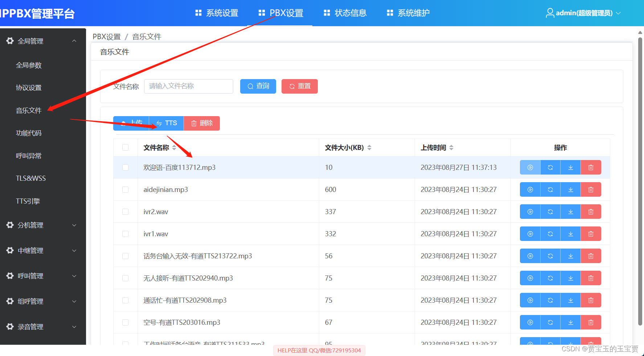The width and height of the screenshot is (644, 356).
Task: Download 空号-有道TTS203016.mp3
Action: tap(571, 322)
